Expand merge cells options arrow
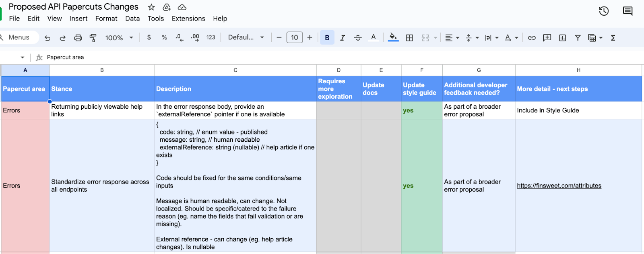Image resolution: width=644 pixels, height=254 pixels. (436, 38)
